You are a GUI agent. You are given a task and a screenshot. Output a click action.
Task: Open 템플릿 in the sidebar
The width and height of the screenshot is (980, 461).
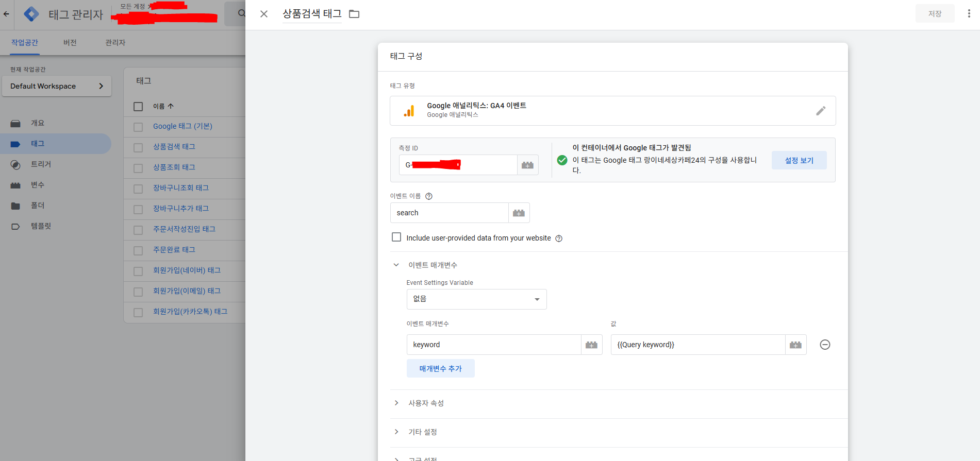click(56, 226)
